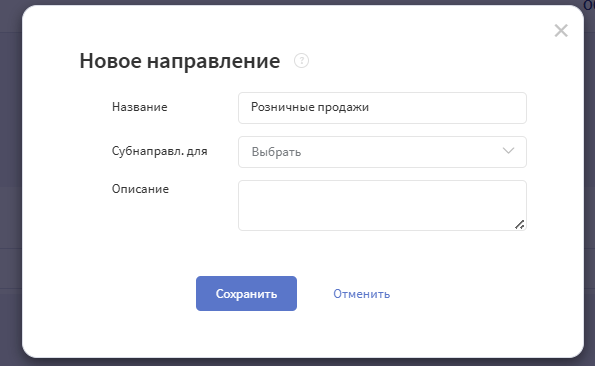Focus the Название input field
Screen dimensions: 595x366
tap(382, 108)
